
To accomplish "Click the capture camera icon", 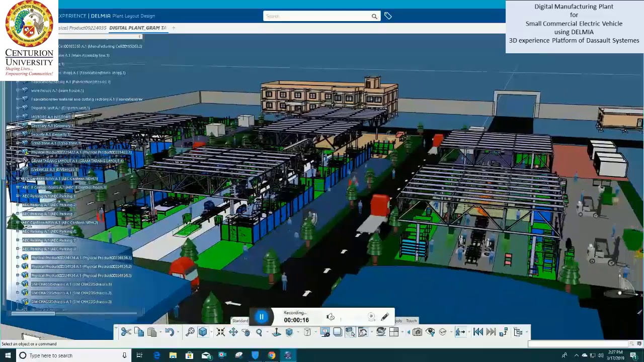I will 417,332.
